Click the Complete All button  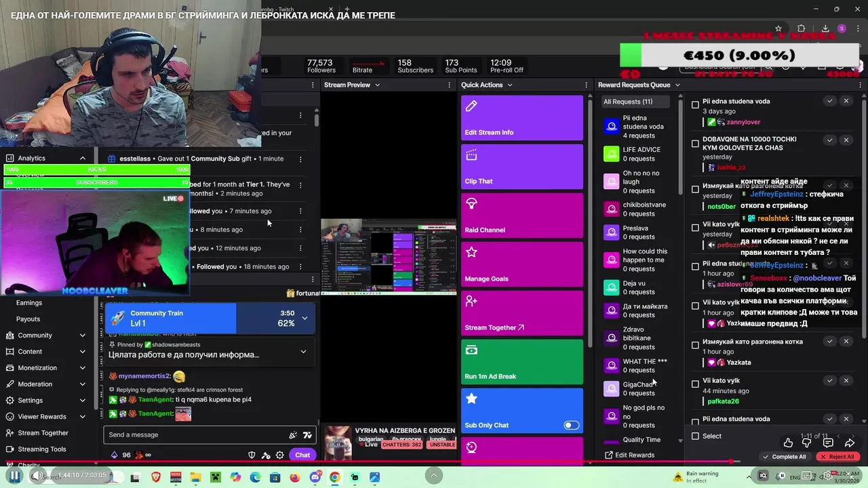(x=785, y=457)
